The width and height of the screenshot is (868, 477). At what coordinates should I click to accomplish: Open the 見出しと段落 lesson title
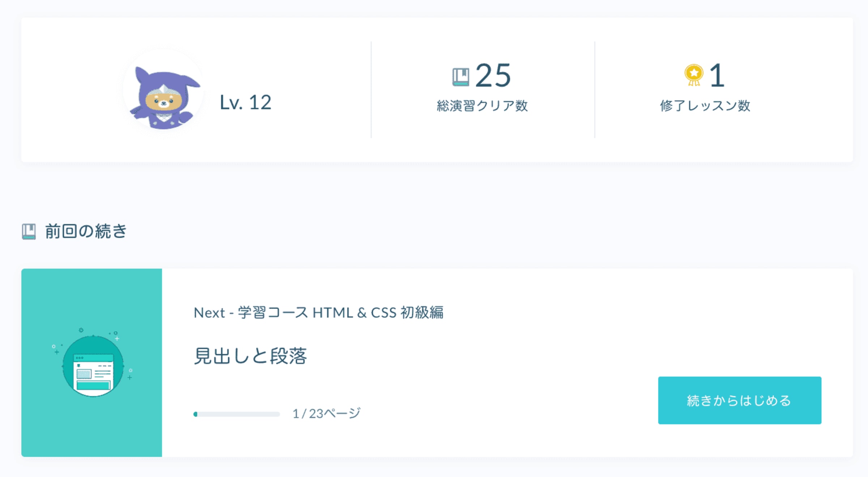coord(250,356)
